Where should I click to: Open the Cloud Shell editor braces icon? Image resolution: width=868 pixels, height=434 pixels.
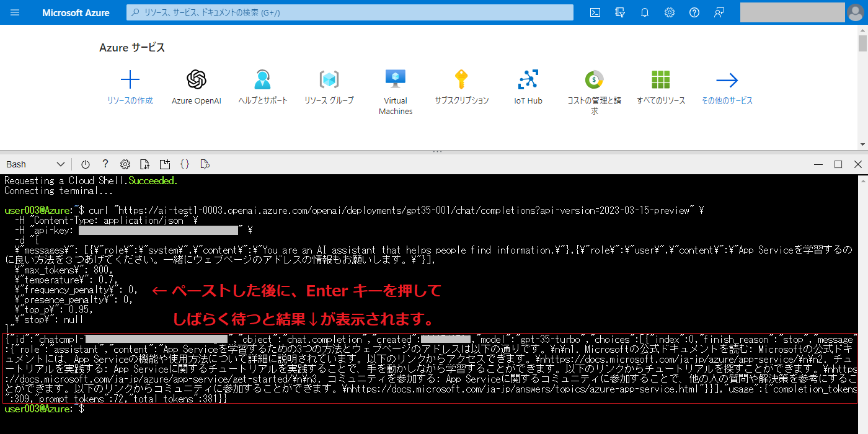185,164
